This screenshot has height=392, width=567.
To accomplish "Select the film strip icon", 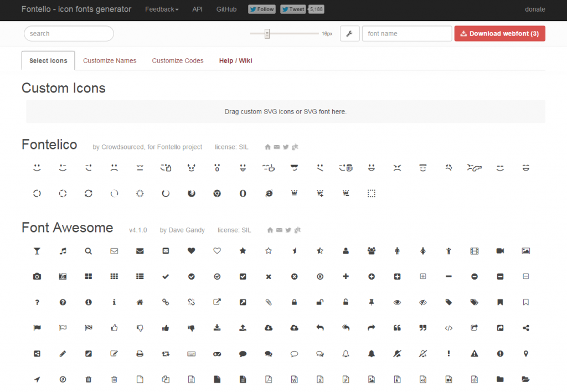I will (475, 251).
